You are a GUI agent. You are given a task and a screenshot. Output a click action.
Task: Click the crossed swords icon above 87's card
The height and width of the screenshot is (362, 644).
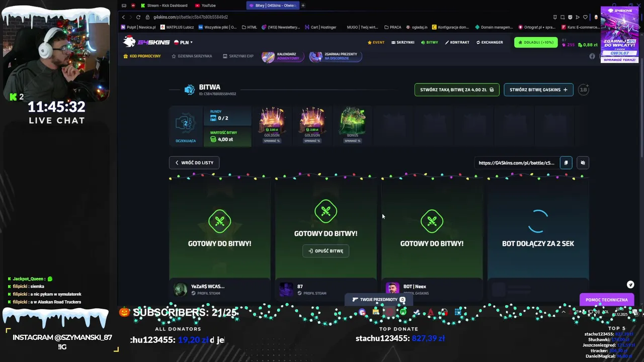[326, 211]
